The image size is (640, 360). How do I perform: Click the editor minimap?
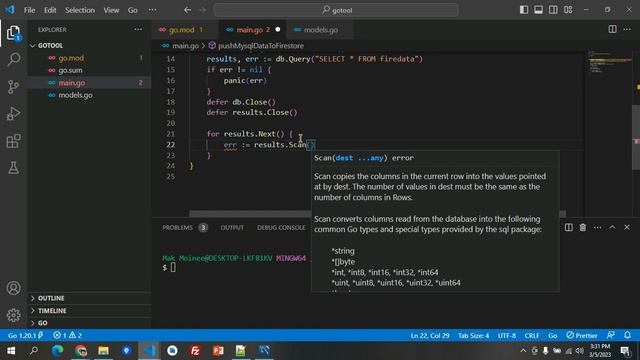pos(609,63)
